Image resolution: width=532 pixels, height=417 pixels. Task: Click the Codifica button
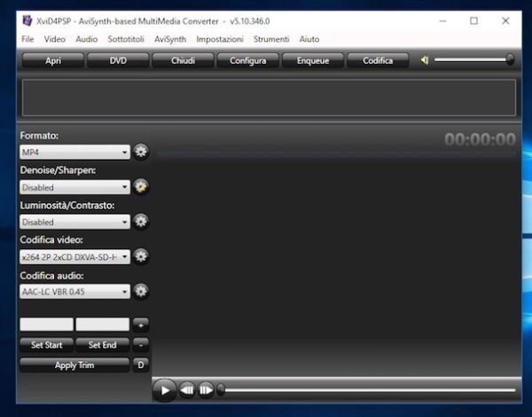pos(378,61)
